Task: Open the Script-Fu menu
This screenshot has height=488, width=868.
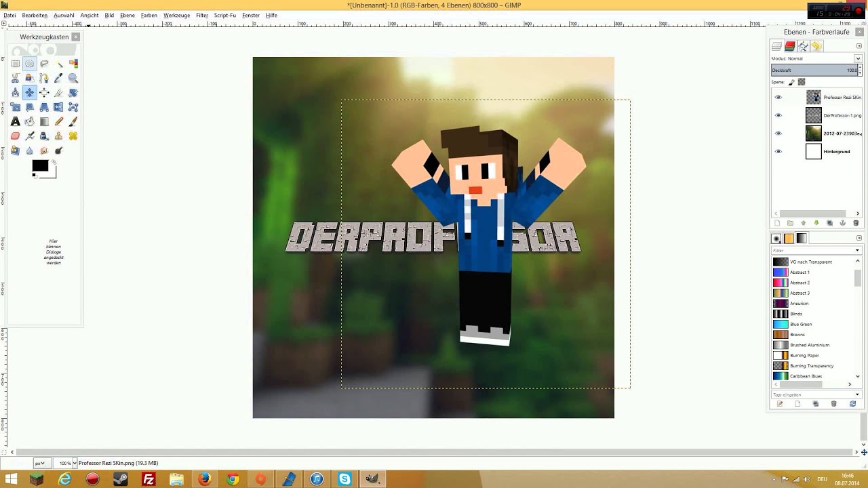Action: coord(225,15)
